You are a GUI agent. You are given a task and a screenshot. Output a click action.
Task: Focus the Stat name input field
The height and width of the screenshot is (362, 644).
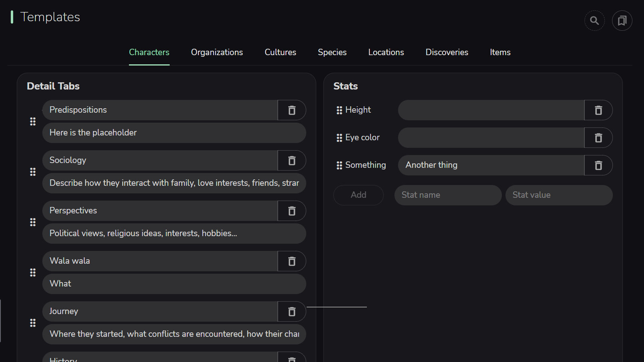point(448,195)
